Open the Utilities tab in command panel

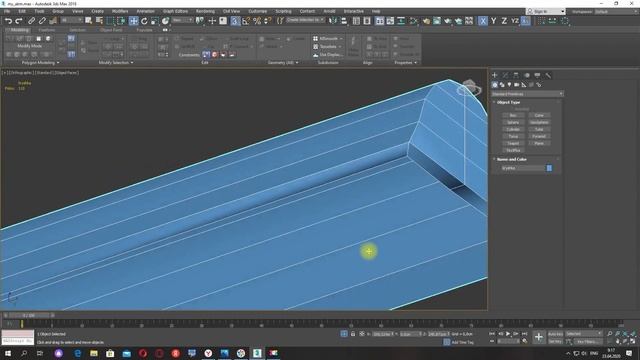tap(548, 75)
